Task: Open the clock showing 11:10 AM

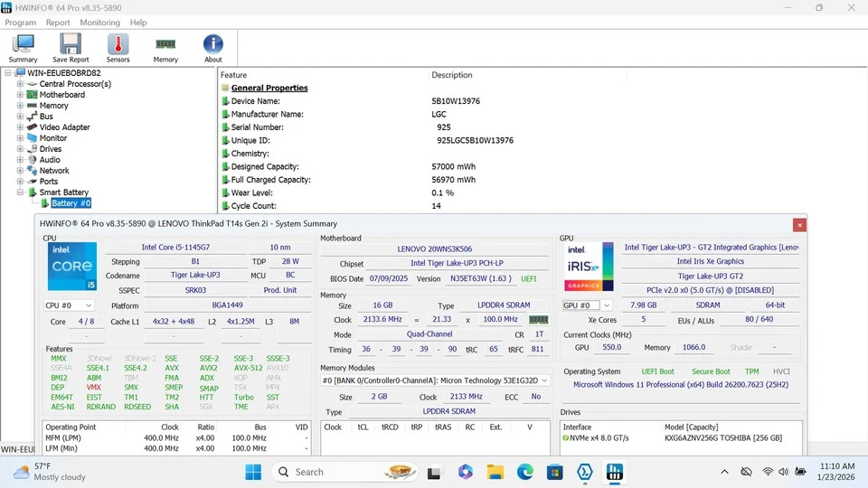Action: click(x=835, y=472)
